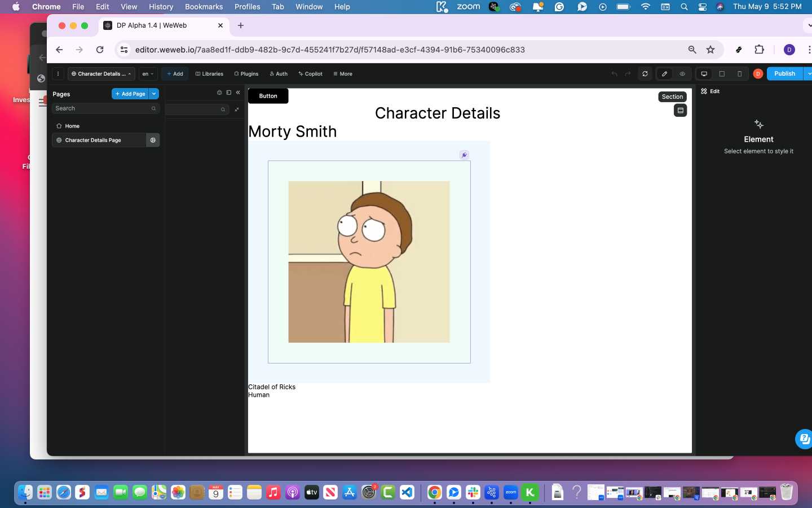Click the Chrome back navigation arrow
812x508 pixels.
59,50
